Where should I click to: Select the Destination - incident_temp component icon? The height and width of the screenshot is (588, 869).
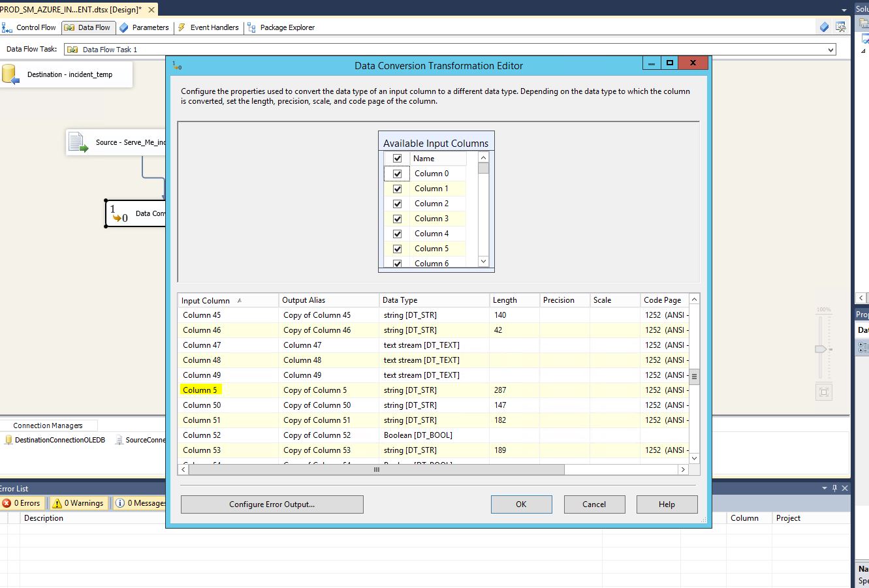coord(10,74)
